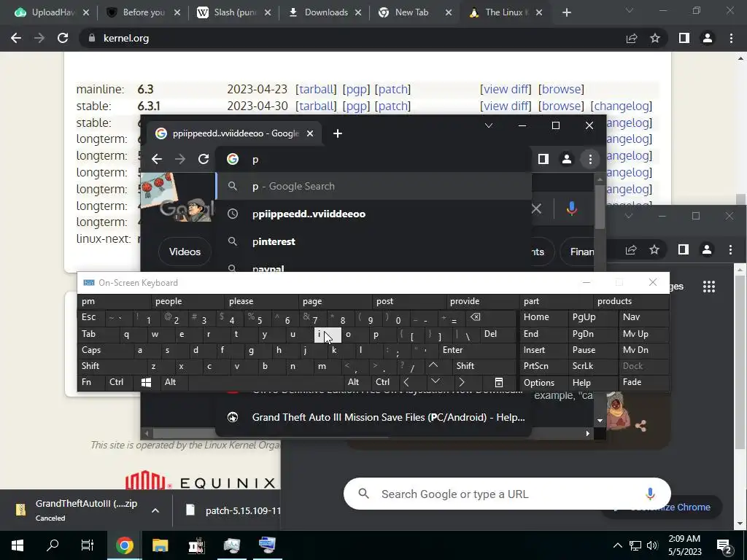Close the Downloads tab

(x=357, y=12)
